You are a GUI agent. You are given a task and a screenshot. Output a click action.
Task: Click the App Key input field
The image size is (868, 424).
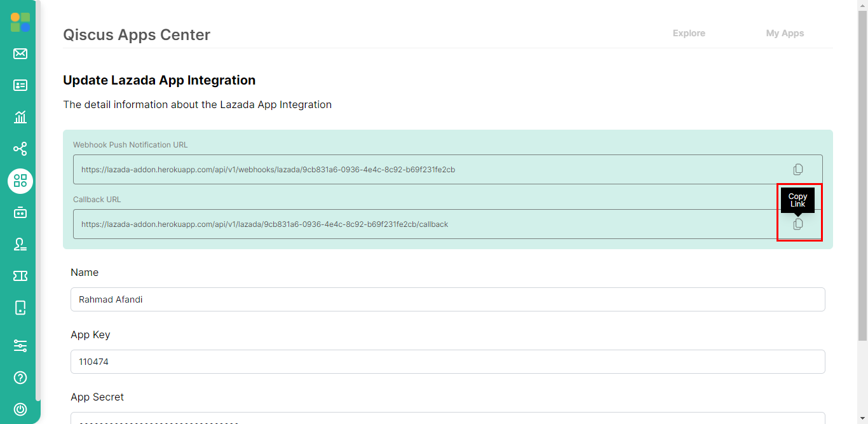tap(448, 362)
